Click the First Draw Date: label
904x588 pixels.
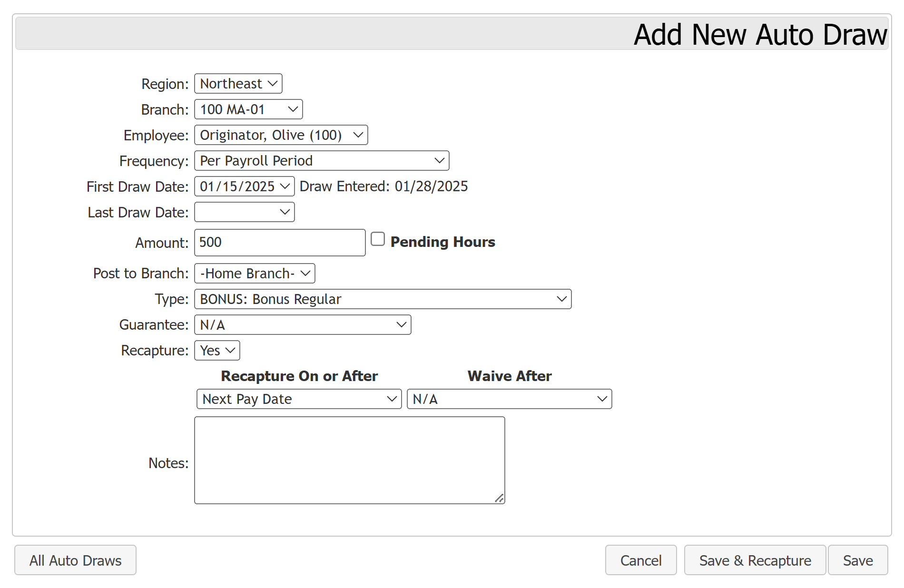138,187
